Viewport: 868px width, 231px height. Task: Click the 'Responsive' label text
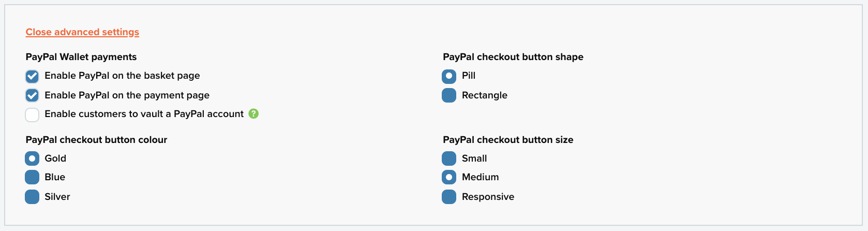tap(488, 197)
